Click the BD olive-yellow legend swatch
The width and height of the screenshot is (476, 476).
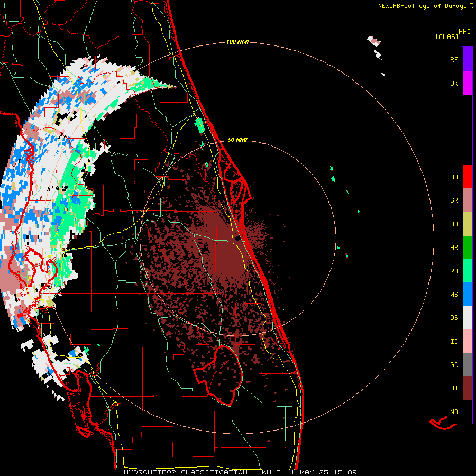(467, 224)
